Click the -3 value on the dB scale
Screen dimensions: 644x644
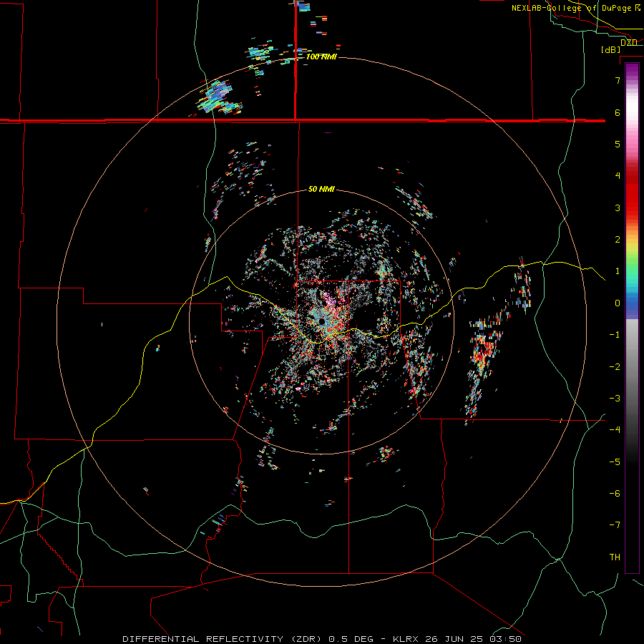point(615,398)
